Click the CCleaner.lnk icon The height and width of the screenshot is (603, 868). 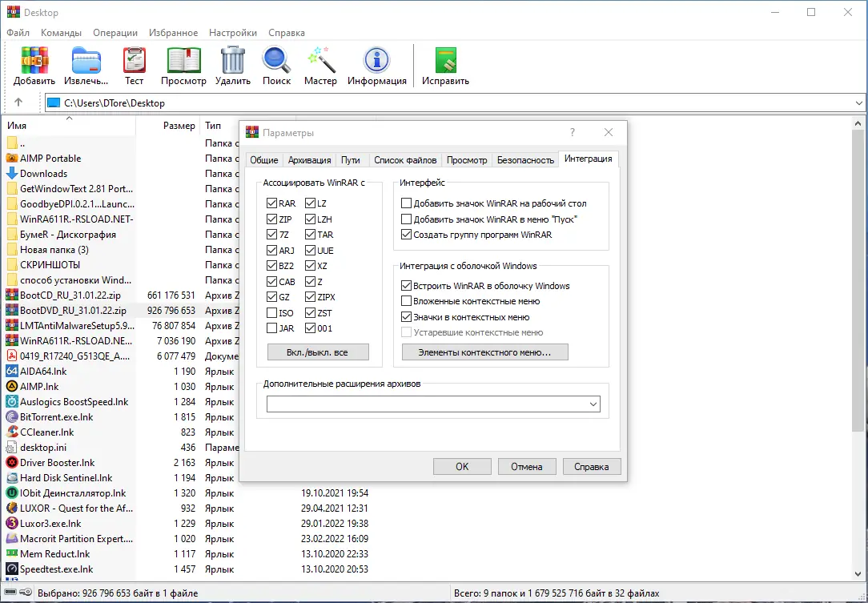[x=12, y=432]
